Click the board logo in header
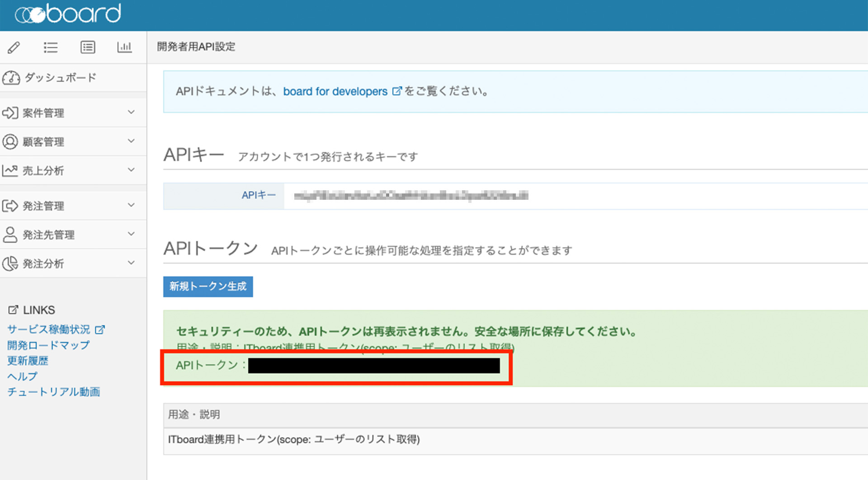The height and width of the screenshot is (480, 868). click(68, 14)
